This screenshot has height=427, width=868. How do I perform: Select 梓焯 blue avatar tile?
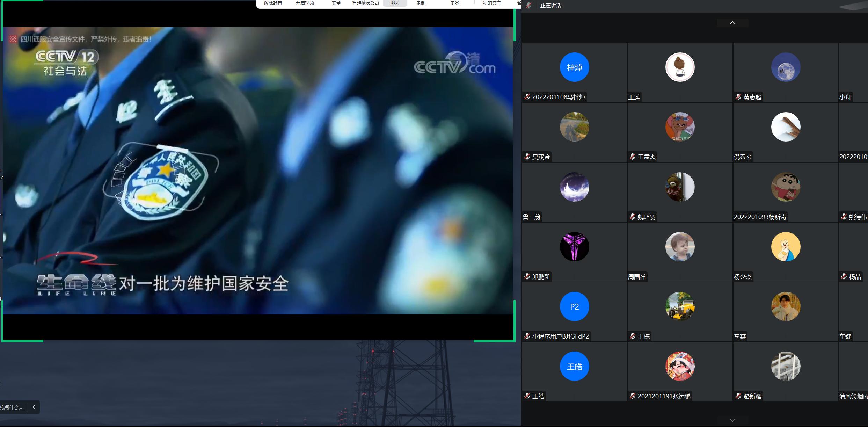574,67
